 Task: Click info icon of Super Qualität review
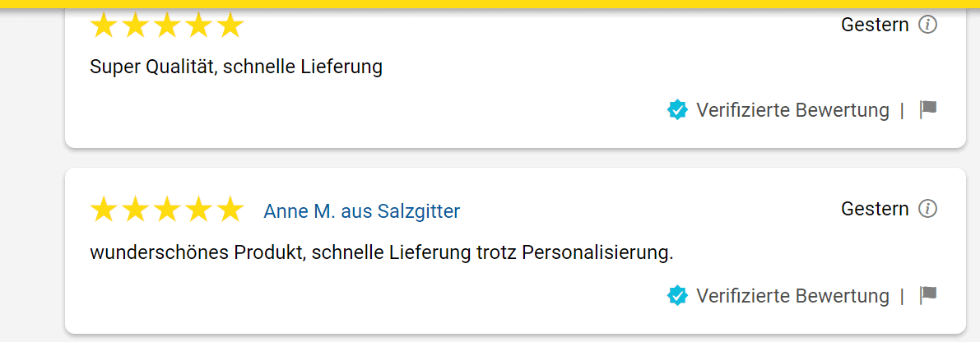click(927, 25)
